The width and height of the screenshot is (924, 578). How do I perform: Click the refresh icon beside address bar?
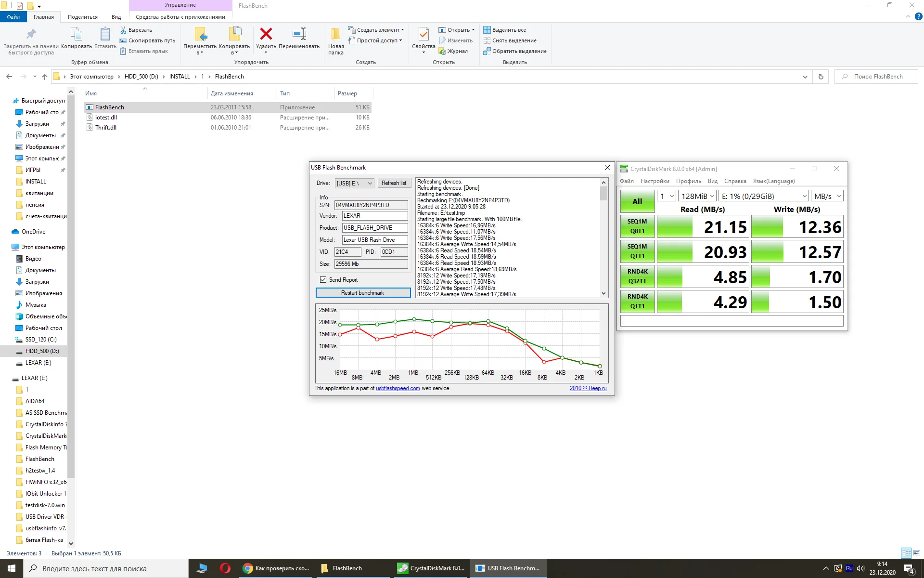[821, 77]
